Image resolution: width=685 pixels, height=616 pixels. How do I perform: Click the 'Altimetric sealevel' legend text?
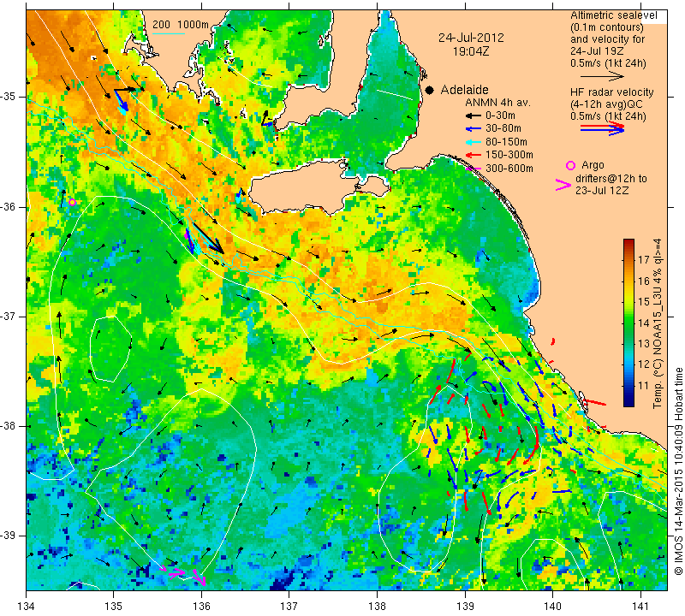[x=613, y=15]
